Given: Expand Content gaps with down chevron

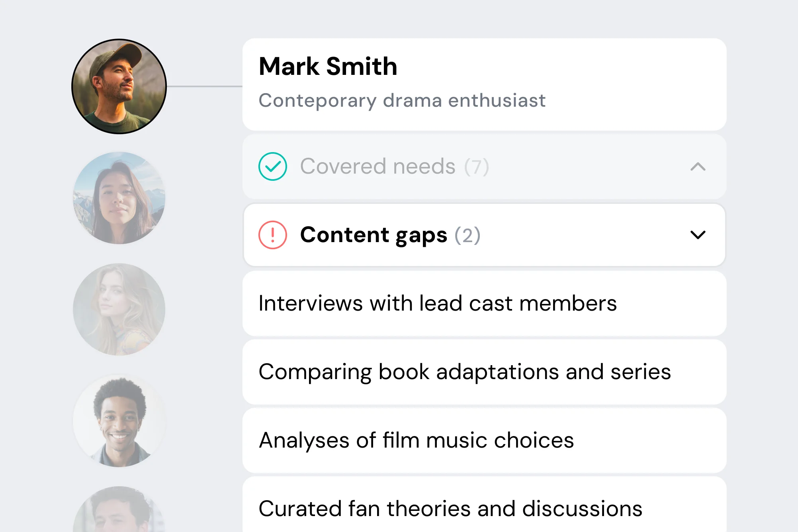Looking at the screenshot, I should pyautogui.click(x=698, y=235).
